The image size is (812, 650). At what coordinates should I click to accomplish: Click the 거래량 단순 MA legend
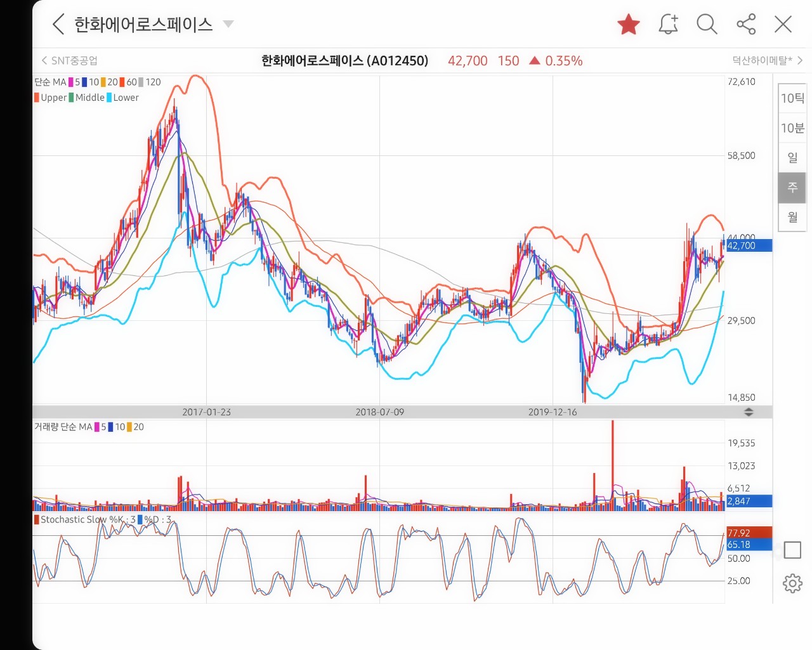tap(63, 427)
